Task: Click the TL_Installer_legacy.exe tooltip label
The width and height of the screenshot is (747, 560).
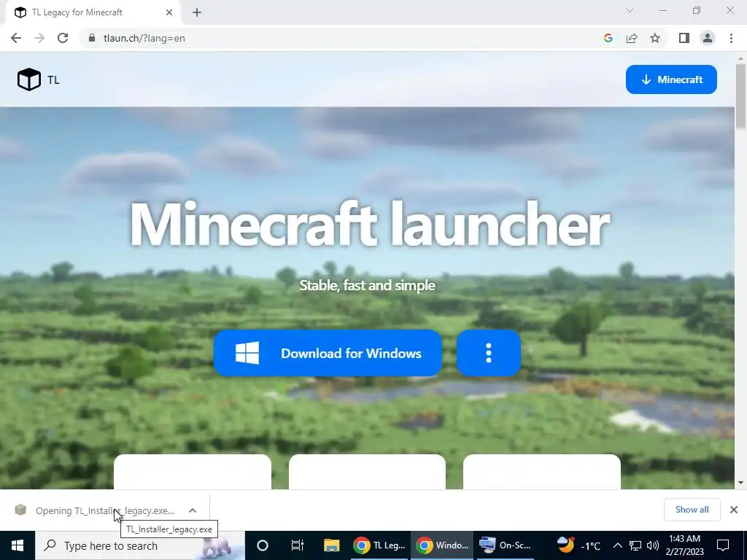Action: point(169,529)
